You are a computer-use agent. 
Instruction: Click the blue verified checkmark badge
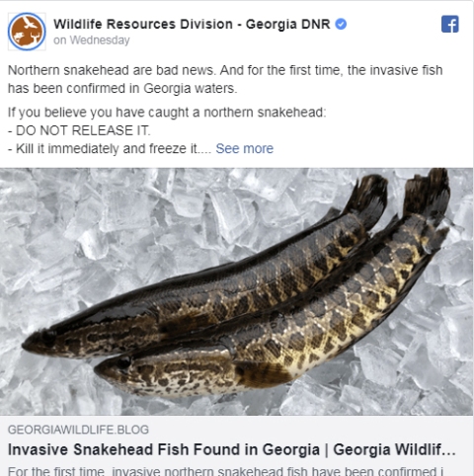[341, 24]
